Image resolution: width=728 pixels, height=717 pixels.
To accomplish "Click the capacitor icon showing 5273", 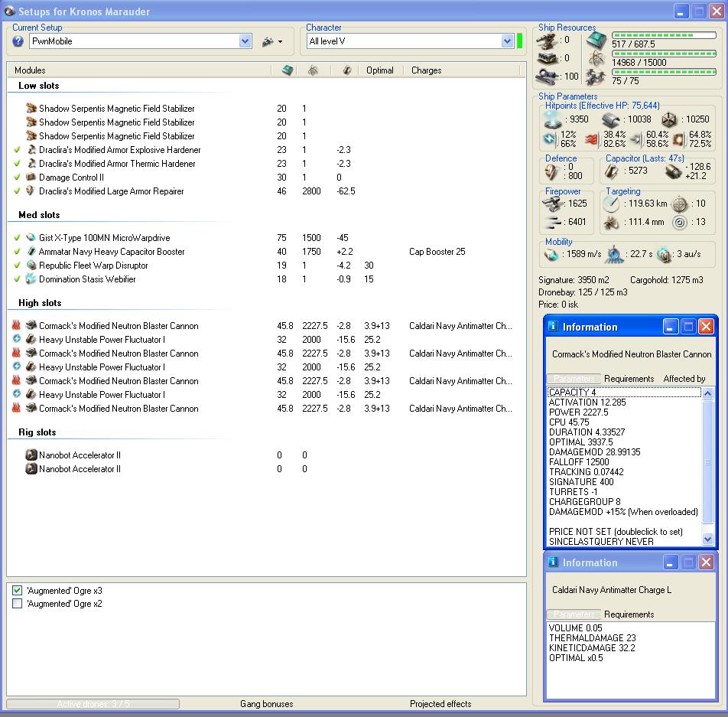I will [611, 171].
